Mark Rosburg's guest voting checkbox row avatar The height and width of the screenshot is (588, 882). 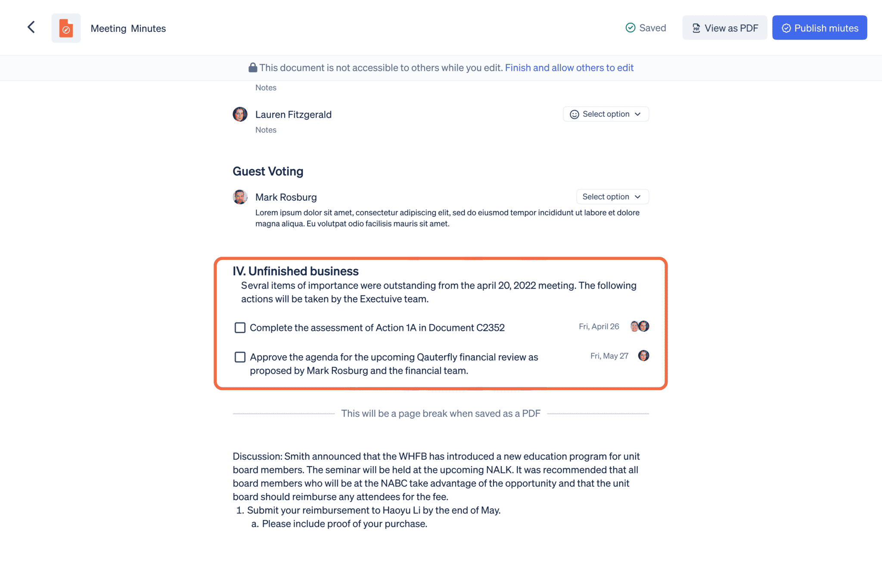[x=240, y=197]
